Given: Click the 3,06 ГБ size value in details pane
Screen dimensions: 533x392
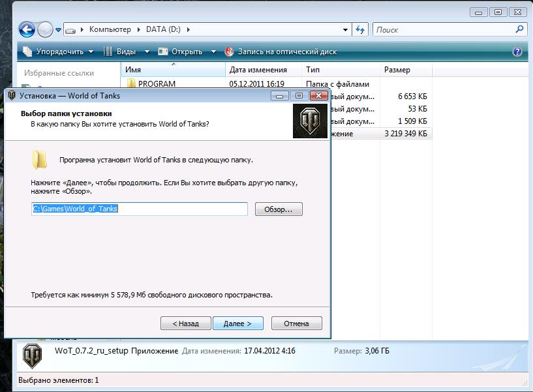Looking at the screenshot, I should pyautogui.click(x=377, y=351).
